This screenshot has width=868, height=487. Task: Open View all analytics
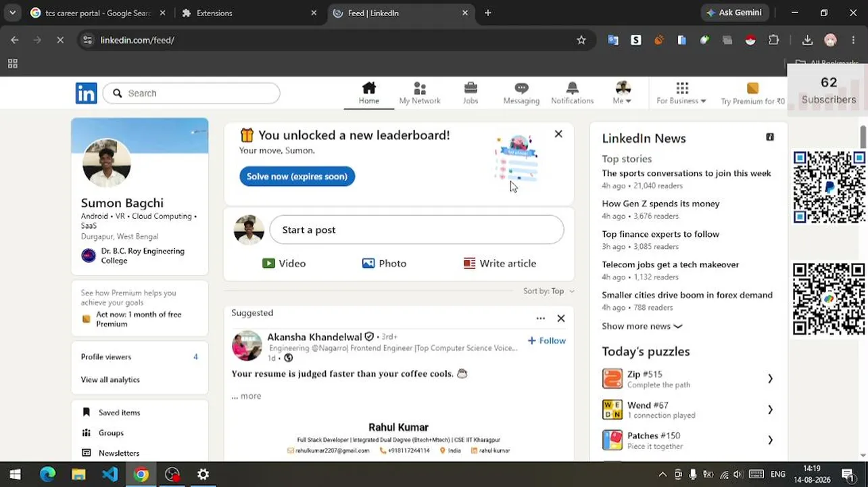coord(110,379)
